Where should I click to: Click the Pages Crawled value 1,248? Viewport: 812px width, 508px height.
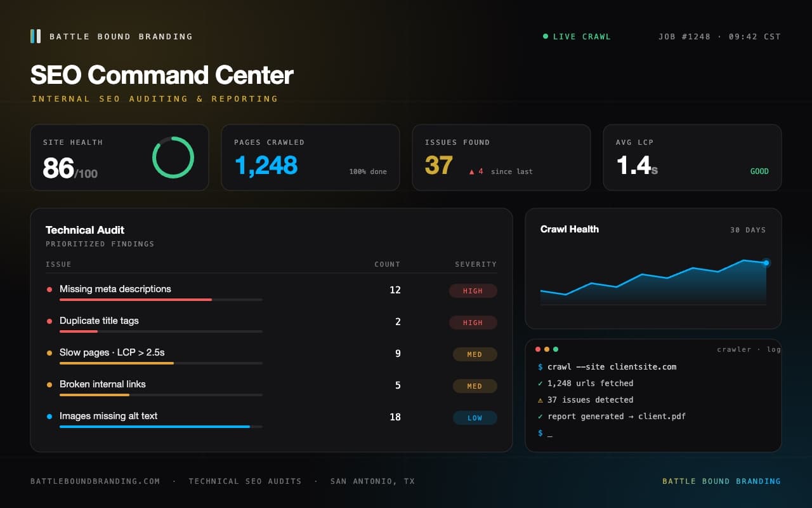pyautogui.click(x=266, y=165)
